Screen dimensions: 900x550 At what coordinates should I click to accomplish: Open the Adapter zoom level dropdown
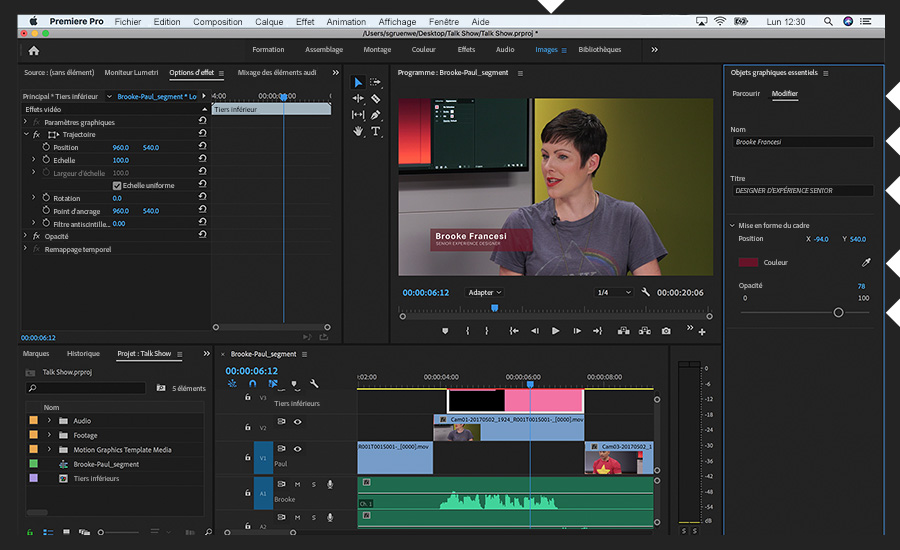[485, 293]
